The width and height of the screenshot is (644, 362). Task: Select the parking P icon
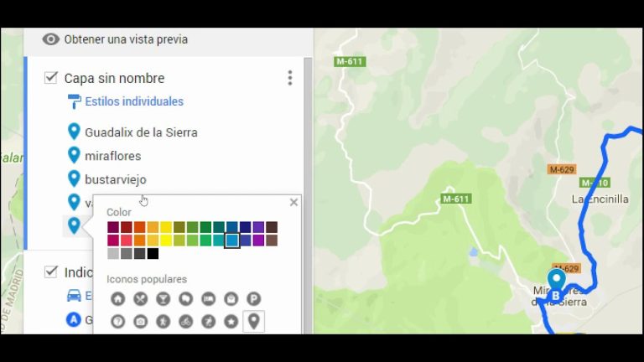(253, 299)
